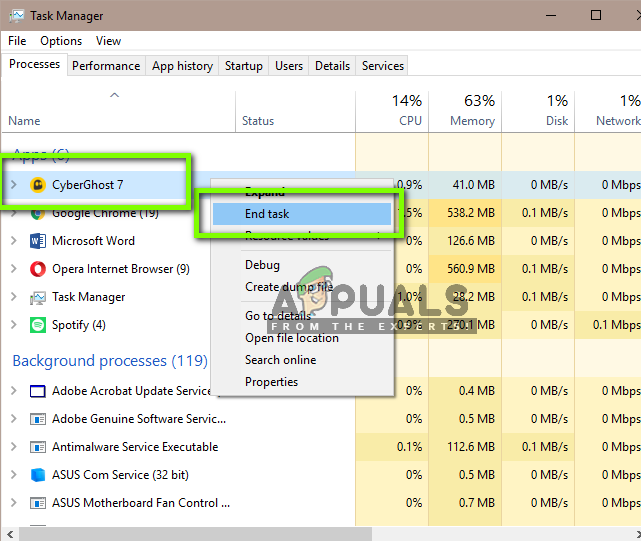This screenshot has width=641, height=541.
Task: Select the Processes tab
Action: (34, 64)
